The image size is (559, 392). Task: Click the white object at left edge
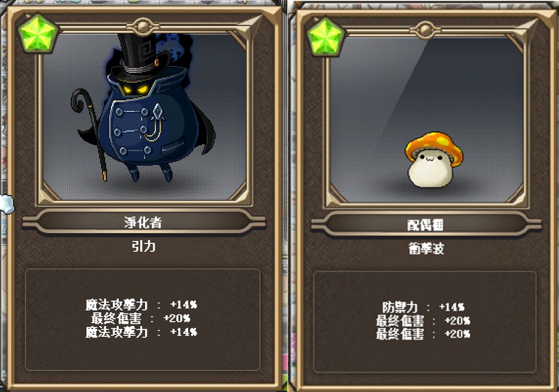point(7,204)
